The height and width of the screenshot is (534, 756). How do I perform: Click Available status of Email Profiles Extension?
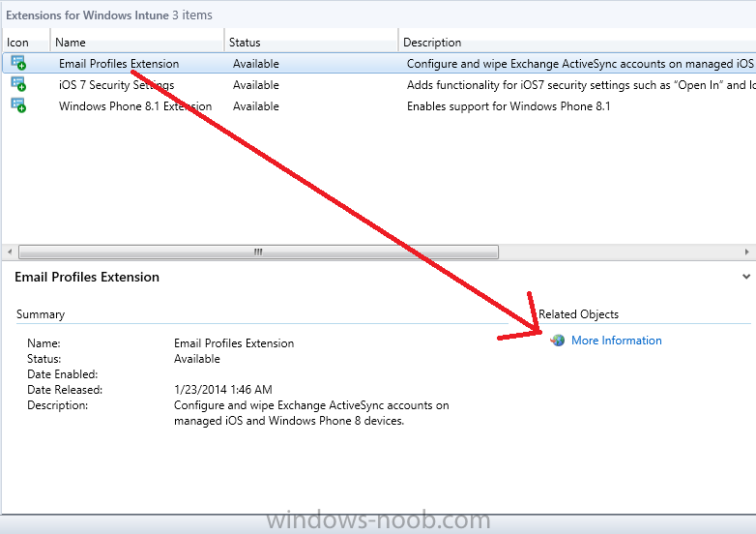tap(255, 64)
